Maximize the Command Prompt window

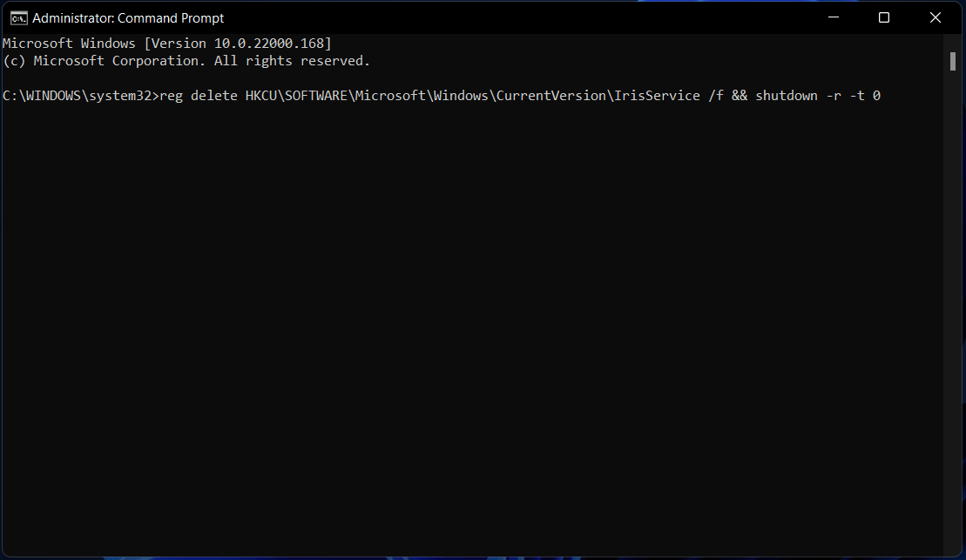pos(884,18)
